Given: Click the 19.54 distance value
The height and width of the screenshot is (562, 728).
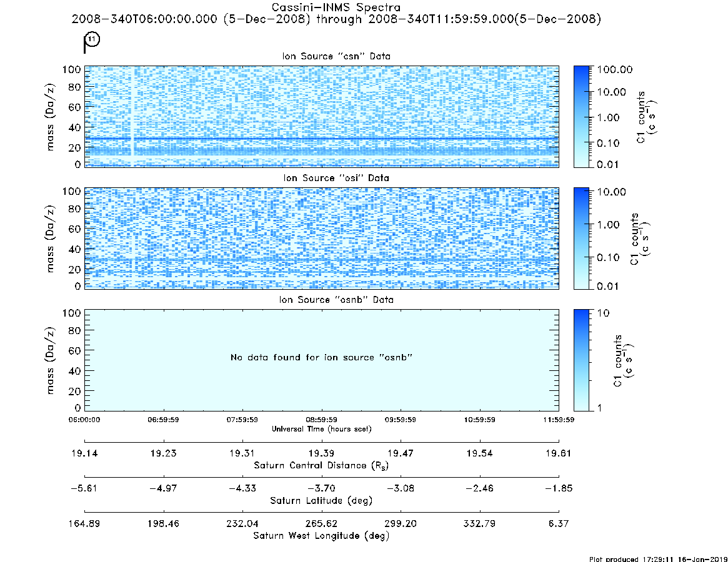Looking at the screenshot, I should (x=480, y=453).
